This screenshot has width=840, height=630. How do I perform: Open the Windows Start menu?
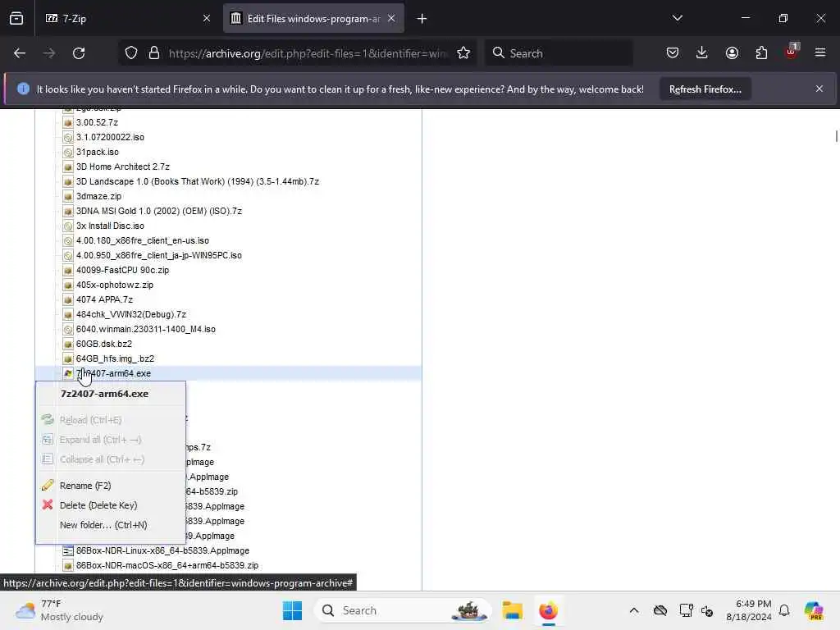tap(292, 610)
